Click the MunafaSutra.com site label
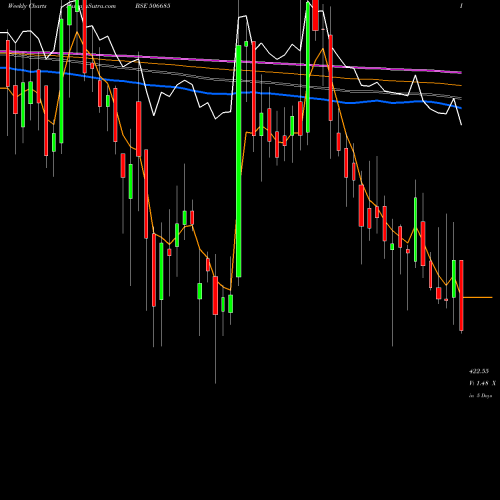Screen dimensions: 500x500 [92, 6]
